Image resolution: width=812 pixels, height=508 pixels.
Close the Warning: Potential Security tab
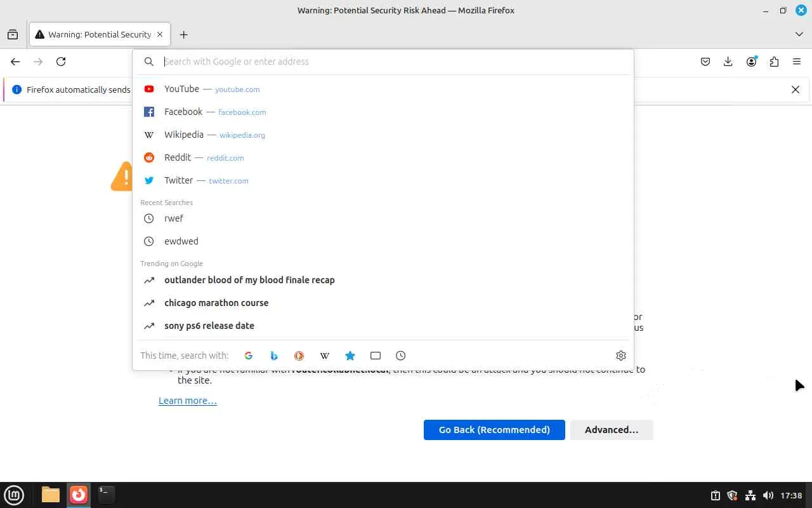(x=160, y=34)
